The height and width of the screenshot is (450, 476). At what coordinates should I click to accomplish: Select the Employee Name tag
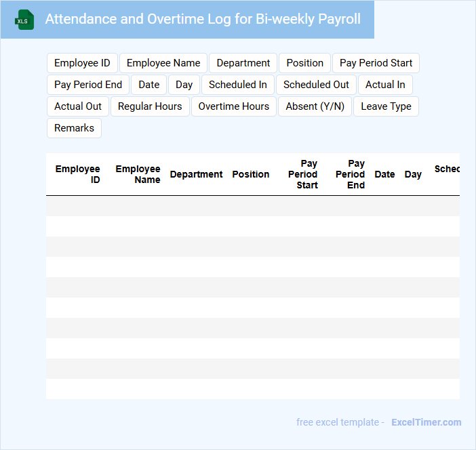tap(163, 63)
